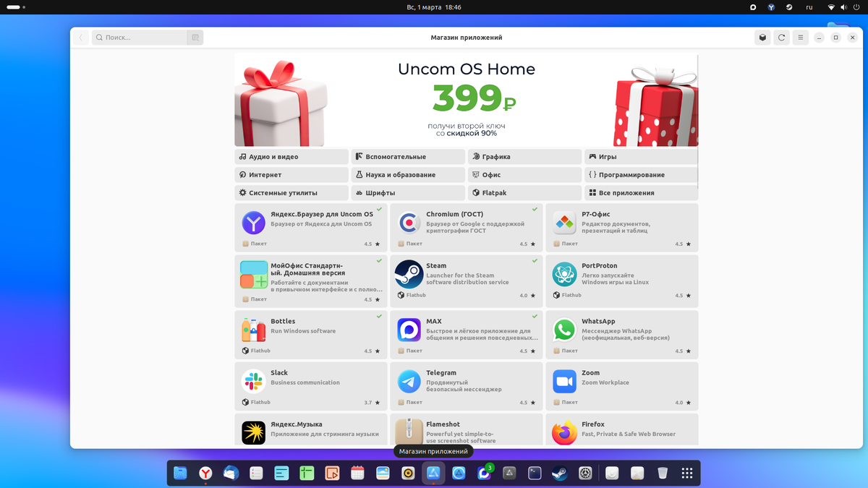Open the Uncom OS Home promo banner

466,100
